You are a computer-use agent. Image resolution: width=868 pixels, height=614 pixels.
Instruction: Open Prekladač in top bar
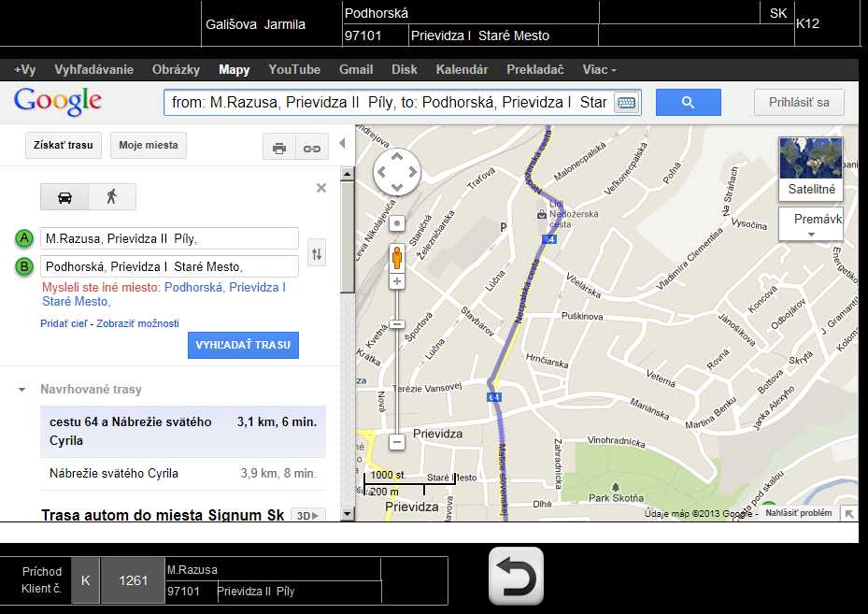[x=534, y=70]
